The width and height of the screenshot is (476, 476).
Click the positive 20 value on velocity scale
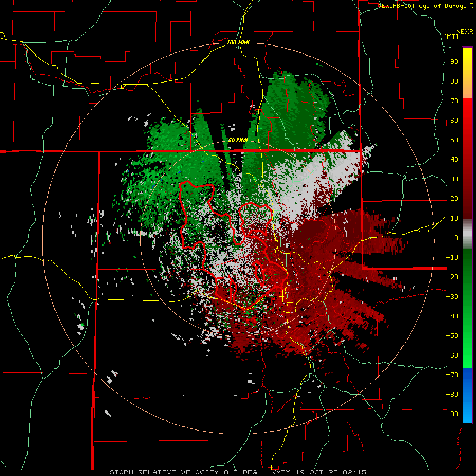454,199
